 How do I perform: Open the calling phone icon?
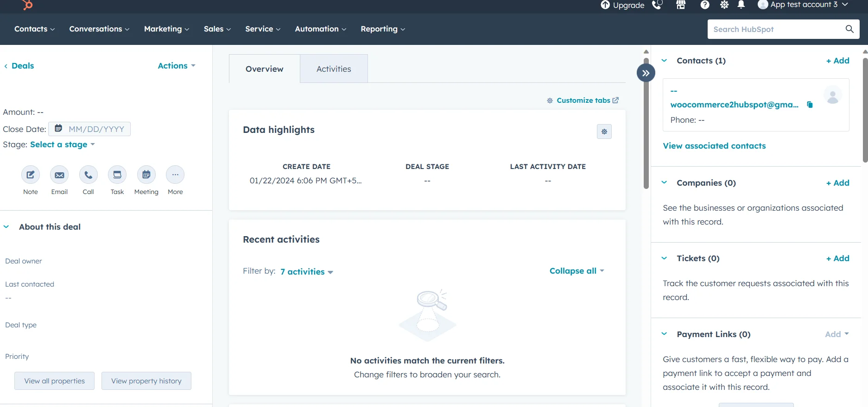click(657, 5)
